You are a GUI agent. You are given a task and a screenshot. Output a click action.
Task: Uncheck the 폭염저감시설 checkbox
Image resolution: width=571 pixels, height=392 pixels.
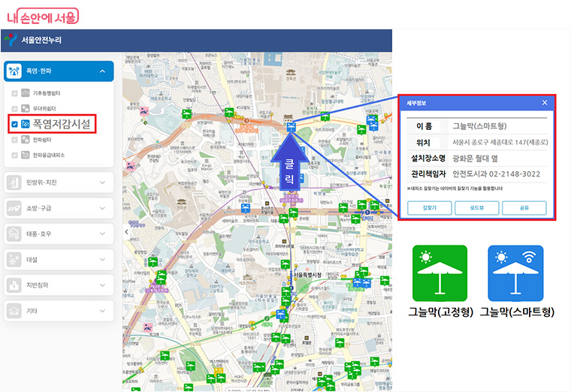(x=15, y=123)
